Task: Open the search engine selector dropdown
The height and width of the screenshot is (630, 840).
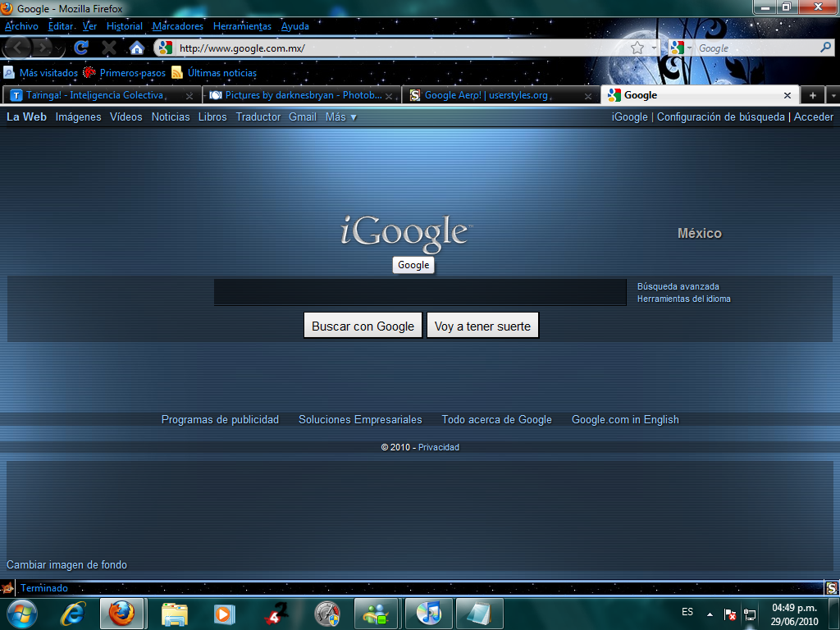Action: [689, 48]
